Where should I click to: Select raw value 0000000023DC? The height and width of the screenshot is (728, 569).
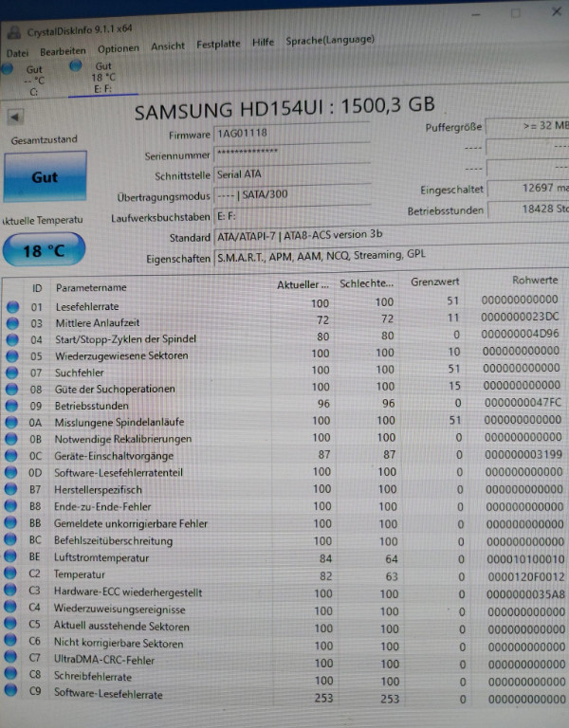point(520,317)
